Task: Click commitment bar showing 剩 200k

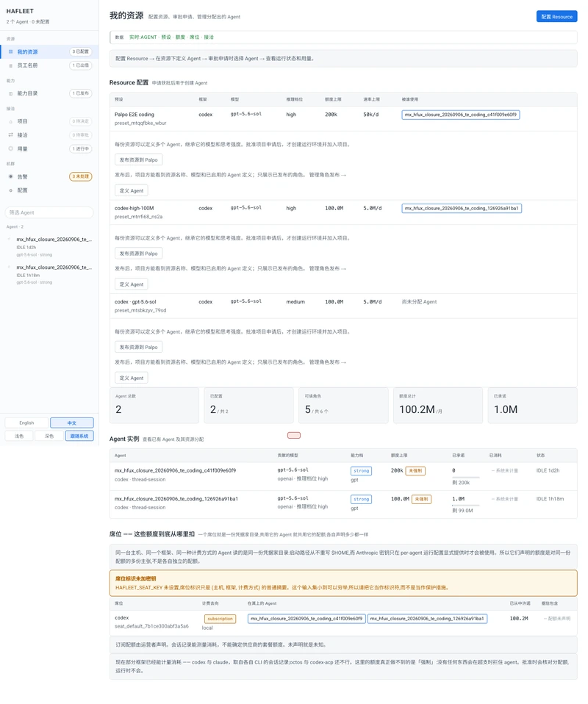Action: 465,477
